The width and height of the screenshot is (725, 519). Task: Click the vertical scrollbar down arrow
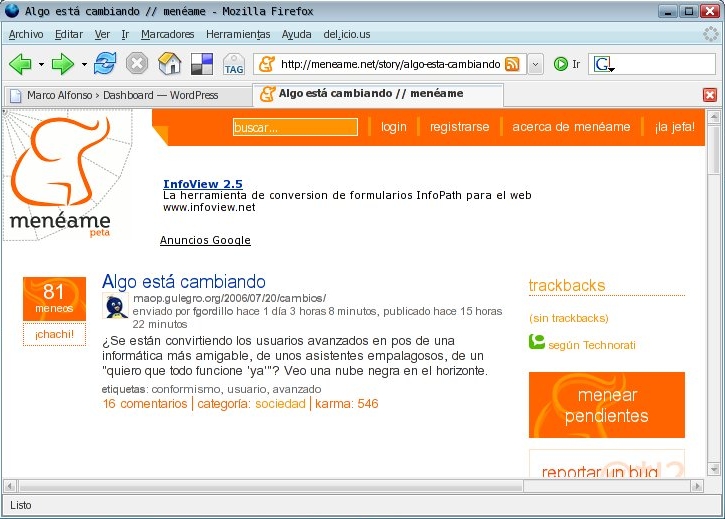click(x=713, y=470)
